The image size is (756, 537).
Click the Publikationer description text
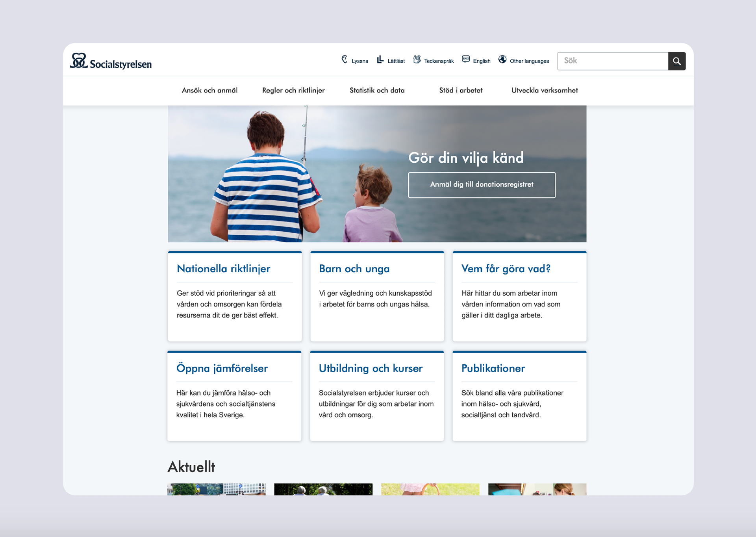click(x=512, y=404)
